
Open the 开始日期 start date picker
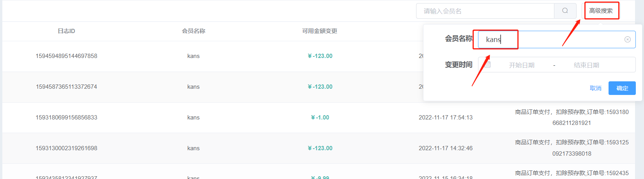522,65
